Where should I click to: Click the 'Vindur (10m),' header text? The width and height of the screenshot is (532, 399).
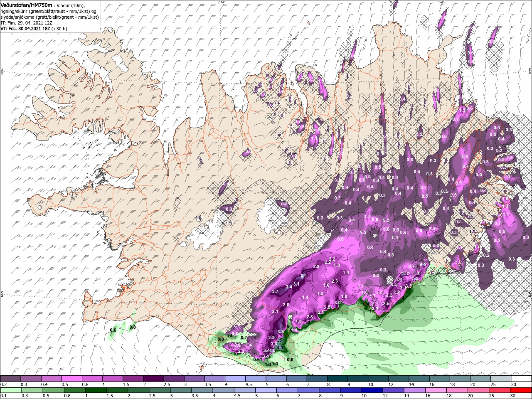70,5
